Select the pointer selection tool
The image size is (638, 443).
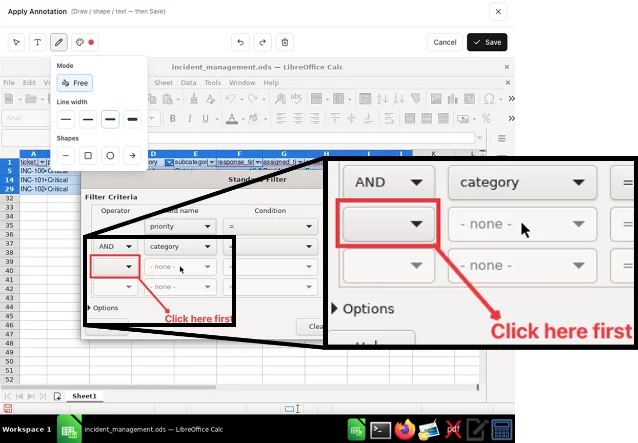tap(16, 42)
